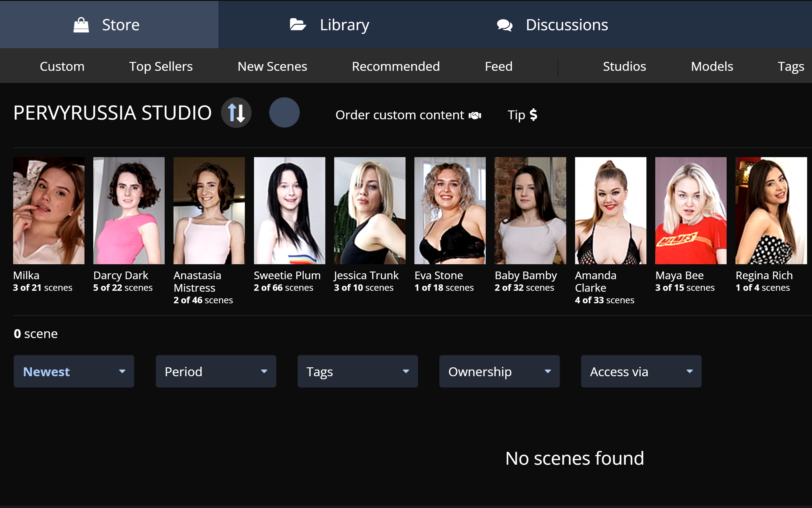Click the Discussions chat bubbles icon
812x508 pixels.
[504, 25]
